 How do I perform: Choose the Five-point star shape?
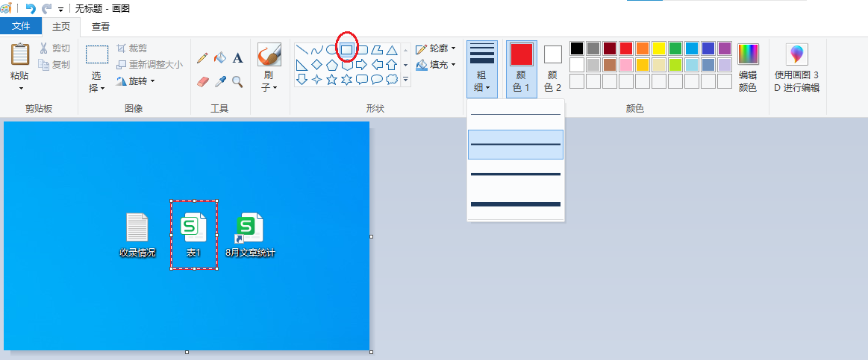pos(331,80)
